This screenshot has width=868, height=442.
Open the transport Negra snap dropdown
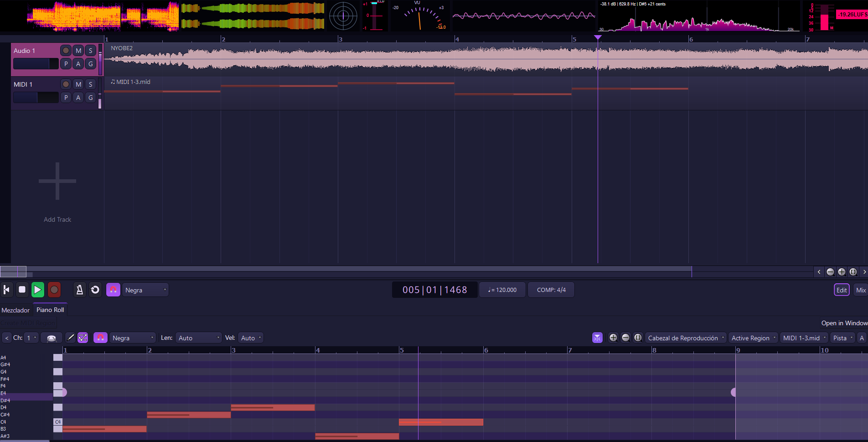(x=145, y=290)
